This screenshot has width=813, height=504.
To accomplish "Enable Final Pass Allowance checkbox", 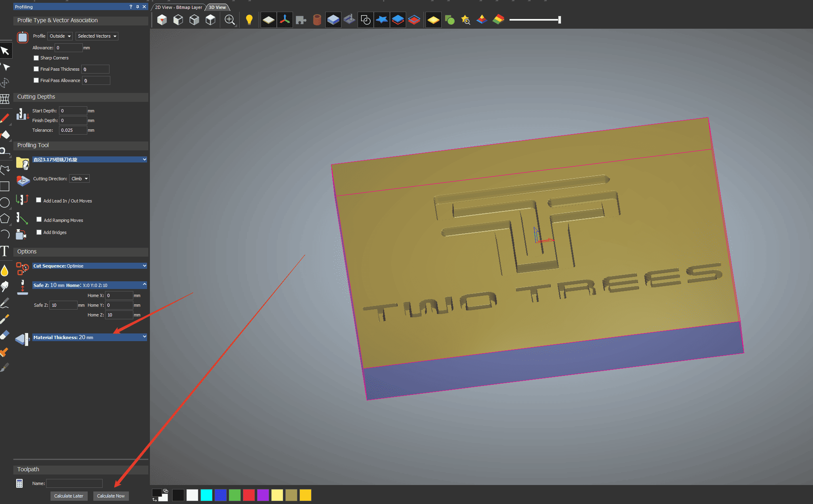I will (36, 80).
